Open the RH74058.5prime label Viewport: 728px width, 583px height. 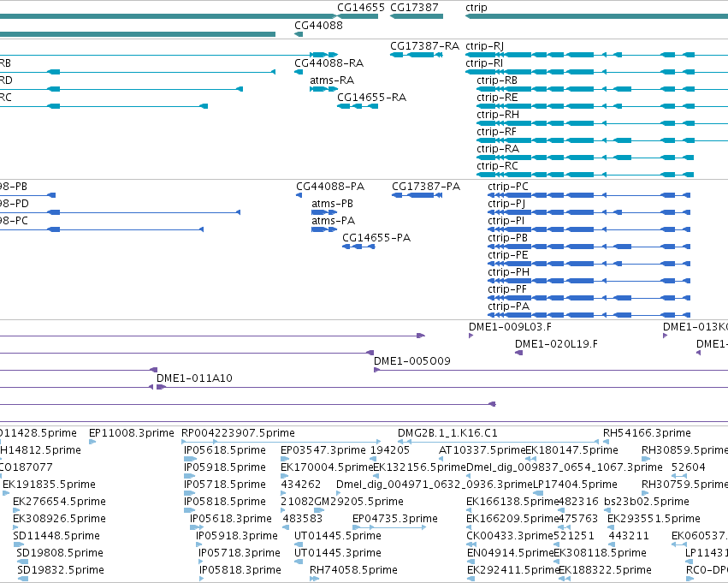pyautogui.click(x=353, y=571)
